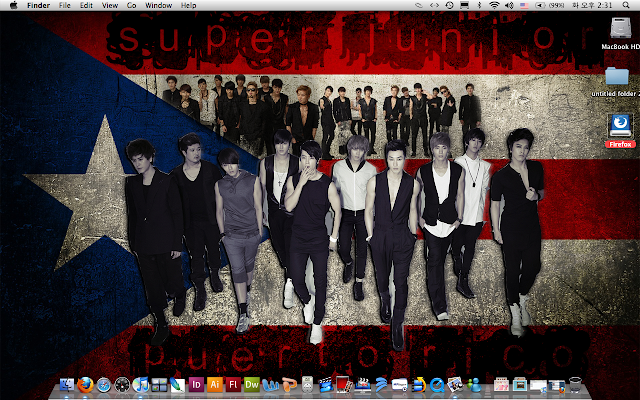This screenshot has height=400, width=640.
Task: Select the MacBook HD drive icon
Action: coord(620,33)
